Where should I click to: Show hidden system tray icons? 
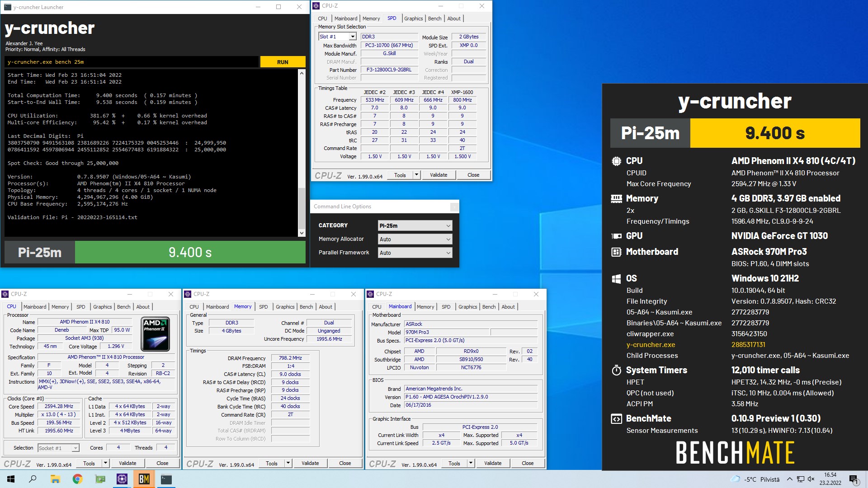pos(789,479)
